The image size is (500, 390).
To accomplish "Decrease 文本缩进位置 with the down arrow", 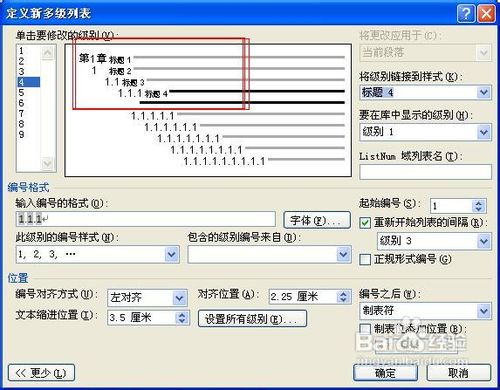I will 182,321.
